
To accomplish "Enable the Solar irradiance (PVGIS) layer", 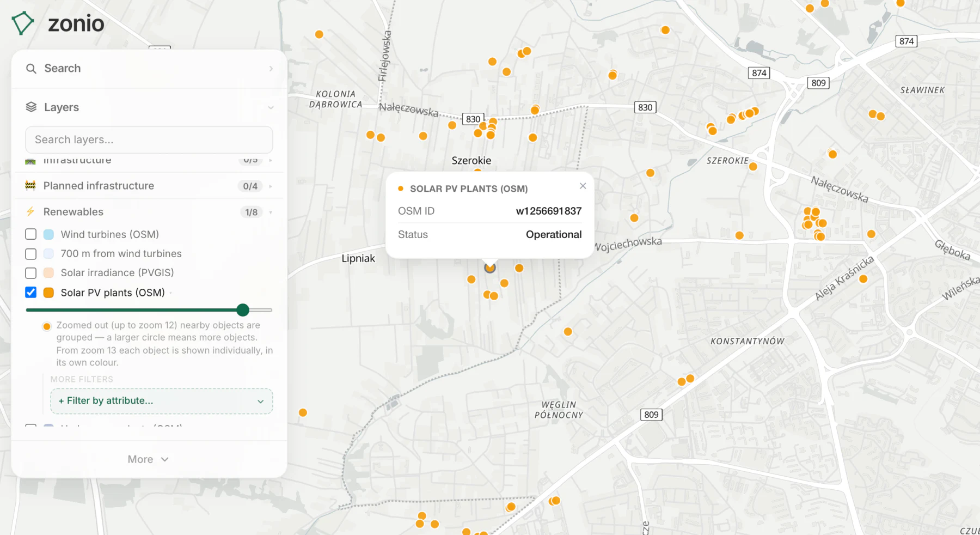I will (x=31, y=273).
